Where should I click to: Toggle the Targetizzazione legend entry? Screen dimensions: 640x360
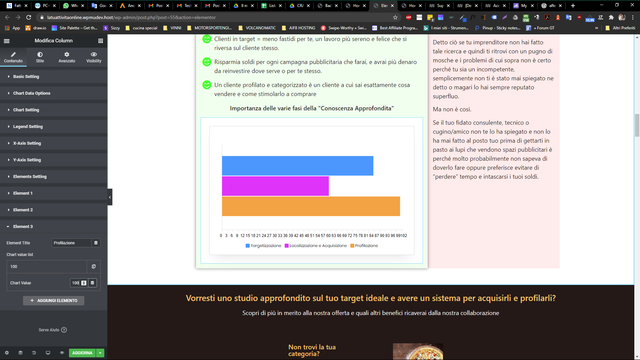pyautogui.click(x=264, y=246)
